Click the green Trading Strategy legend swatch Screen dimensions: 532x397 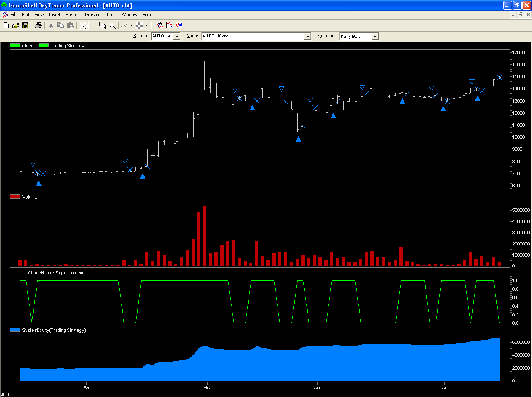(x=44, y=46)
